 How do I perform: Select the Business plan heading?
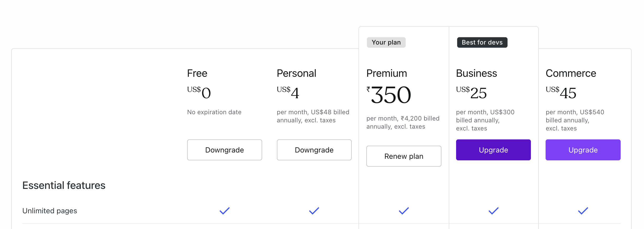pos(477,73)
